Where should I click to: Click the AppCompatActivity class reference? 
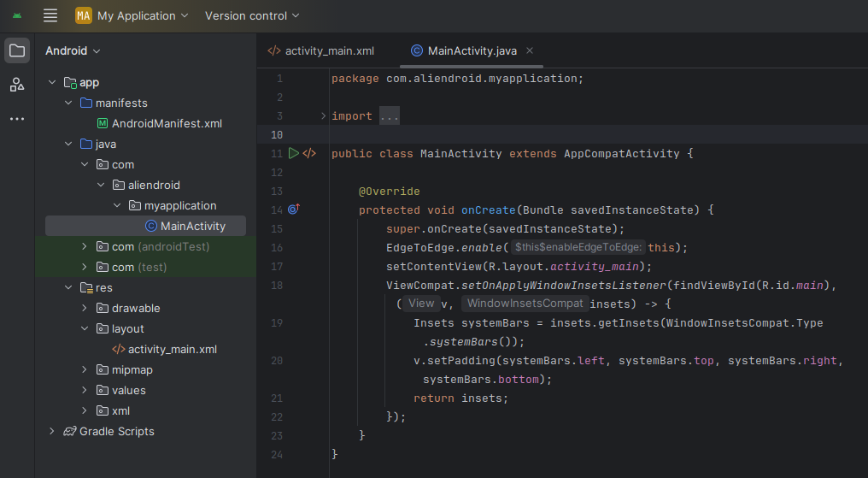click(622, 153)
